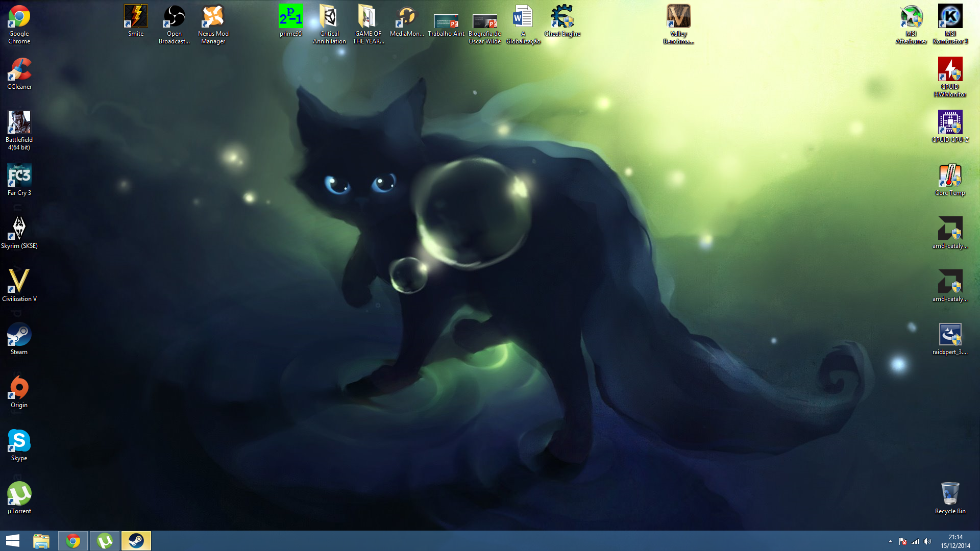The height and width of the screenshot is (551, 980).
Task: Select the Civilization V shortcut
Action: (19, 282)
